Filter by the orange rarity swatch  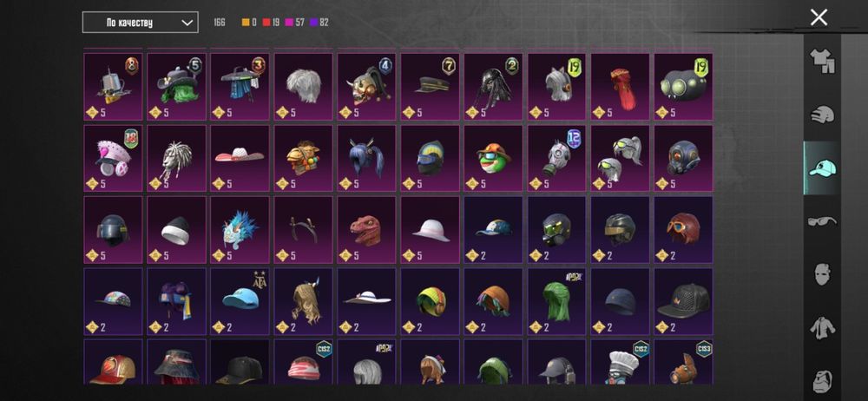[246, 23]
